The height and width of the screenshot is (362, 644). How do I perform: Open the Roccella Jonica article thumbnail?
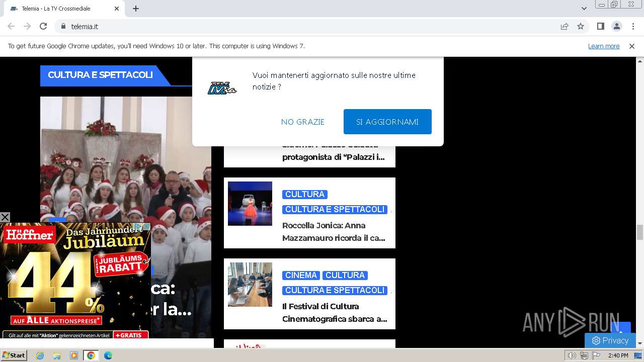click(x=250, y=204)
